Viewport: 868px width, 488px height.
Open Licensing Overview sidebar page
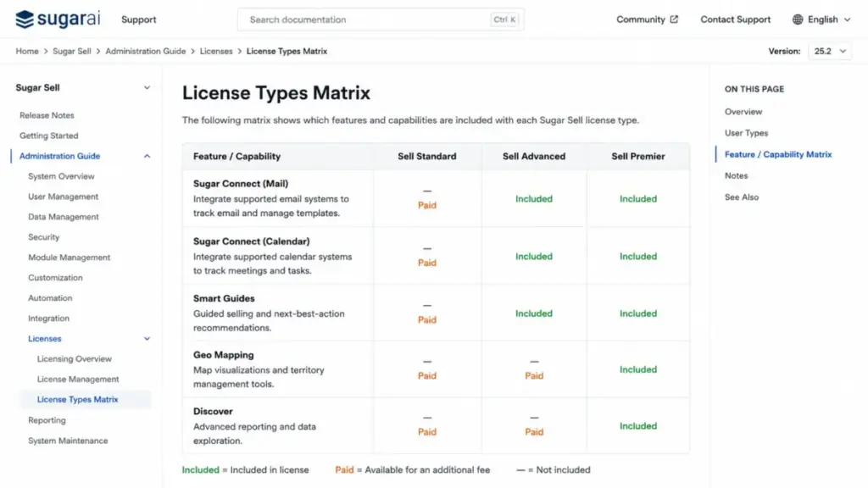point(75,358)
